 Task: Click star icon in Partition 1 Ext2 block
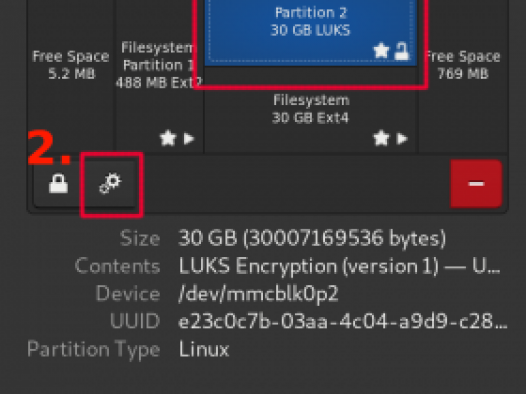(x=168, y=138)
